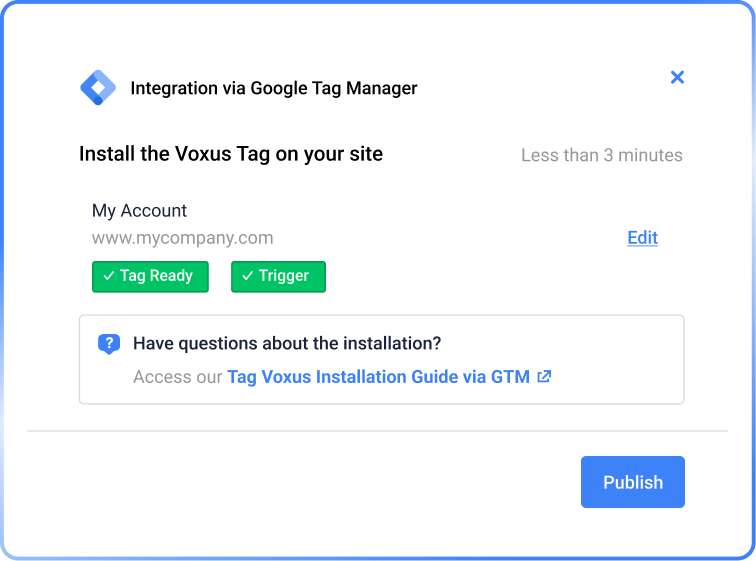
Task: Click the 'Integration via Google Tag Manager' title
Action: (x=274, y=88)
